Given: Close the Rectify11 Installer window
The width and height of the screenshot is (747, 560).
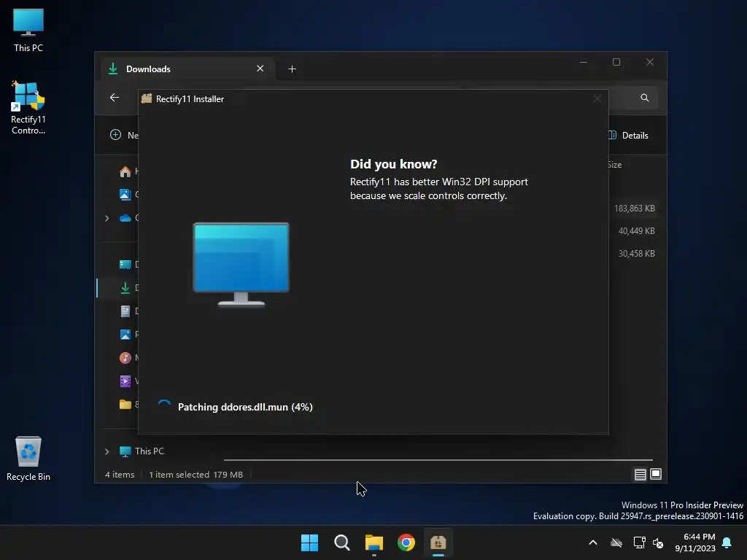Looking at the screenshot, I should tap(597, 98).
